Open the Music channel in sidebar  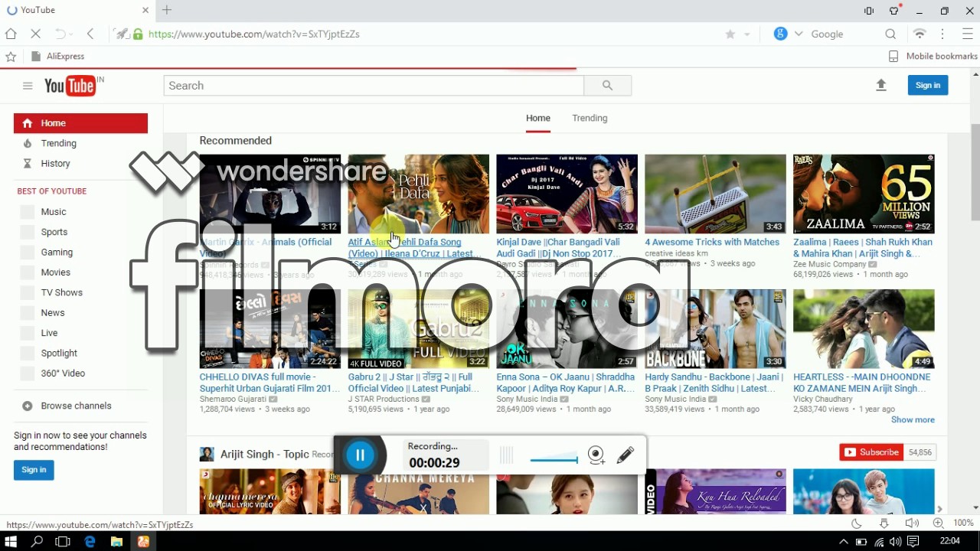click(x=54, y=212)
